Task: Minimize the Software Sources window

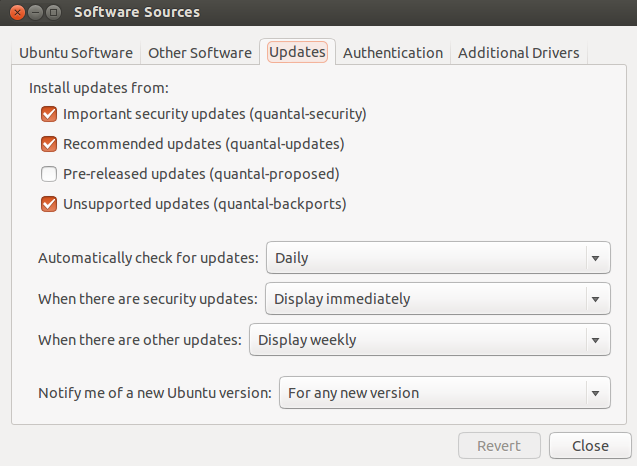Action: [35, 13]
